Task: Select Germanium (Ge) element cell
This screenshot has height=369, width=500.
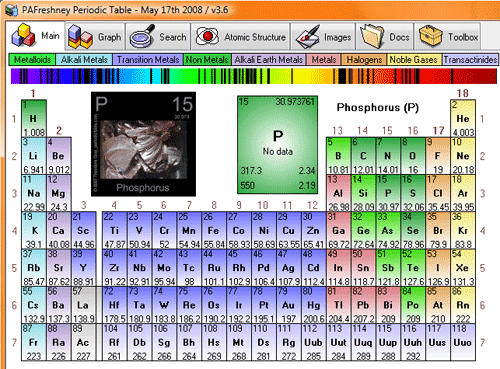Action: tap(363, 230)
